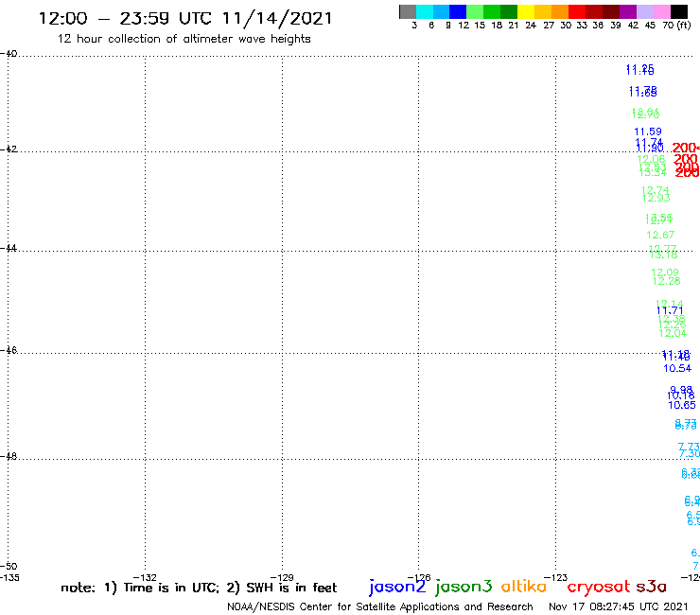Click the green wave height value 12.28
The width and height of the screenshot is (700, 615).
point(667,281)
